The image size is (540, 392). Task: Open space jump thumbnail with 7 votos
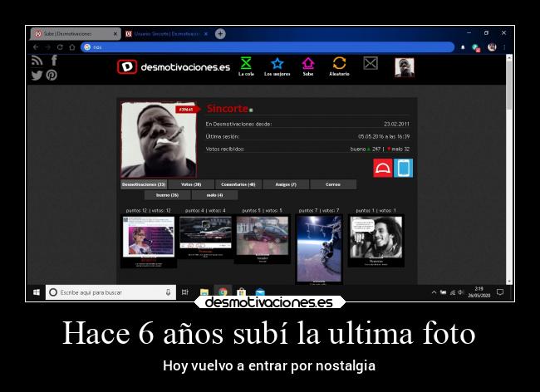[319, 249]
